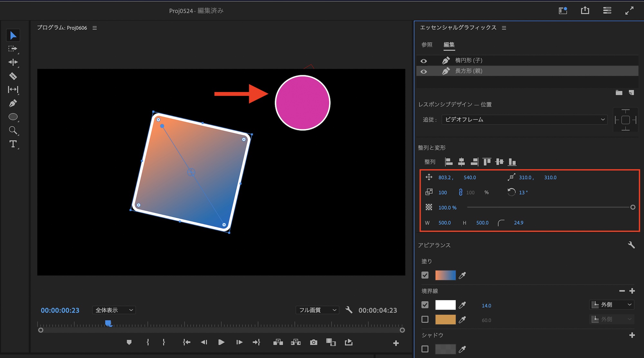Enable the shadow (シャドウ) checkbox
Screen dimensions: 644x358
tap(425, 349)
